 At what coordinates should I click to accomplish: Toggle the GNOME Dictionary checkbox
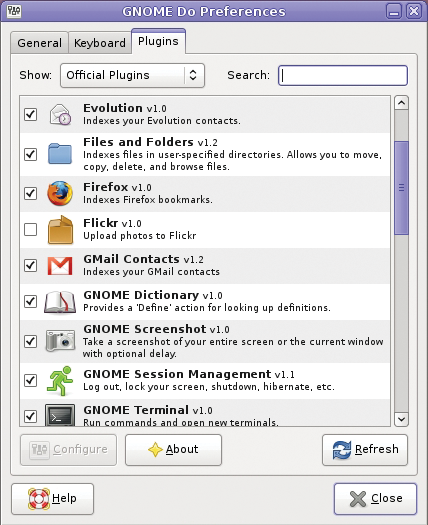pyautogui.click(x=30, y=301)
